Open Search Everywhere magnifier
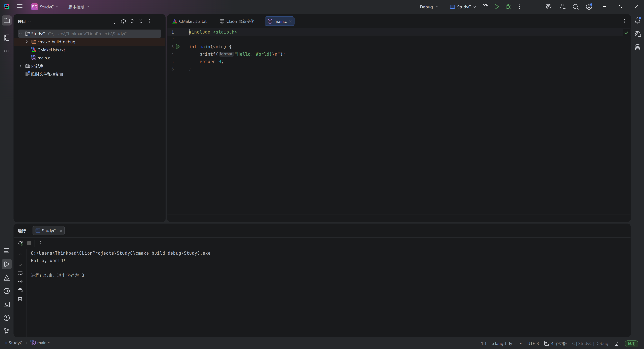This screenshot has height=349, width=644. [576, 7]
